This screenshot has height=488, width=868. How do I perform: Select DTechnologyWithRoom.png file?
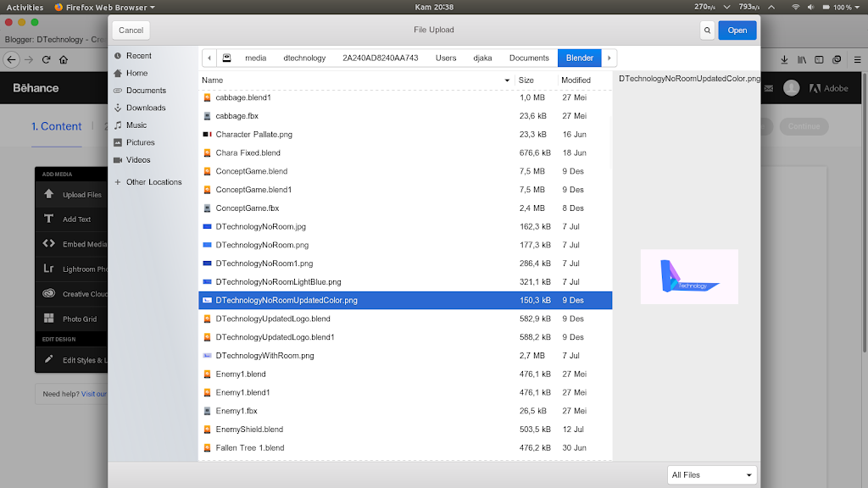264,356
